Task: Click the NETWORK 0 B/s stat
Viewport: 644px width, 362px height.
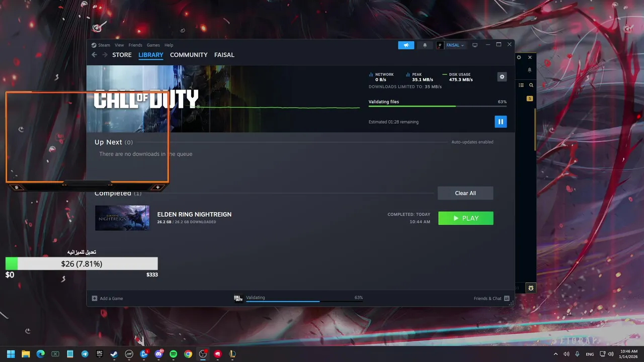Action: (381, 77)
